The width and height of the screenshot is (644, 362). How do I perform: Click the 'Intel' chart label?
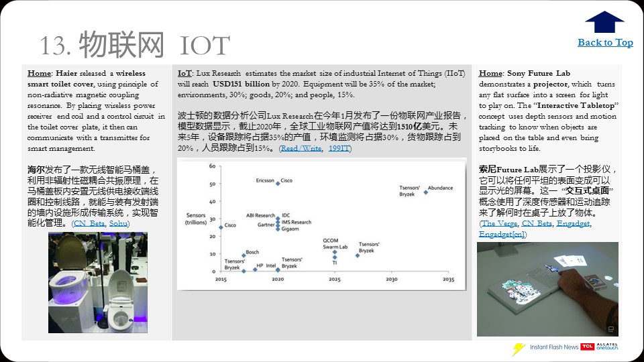click(x=270, y=265)
